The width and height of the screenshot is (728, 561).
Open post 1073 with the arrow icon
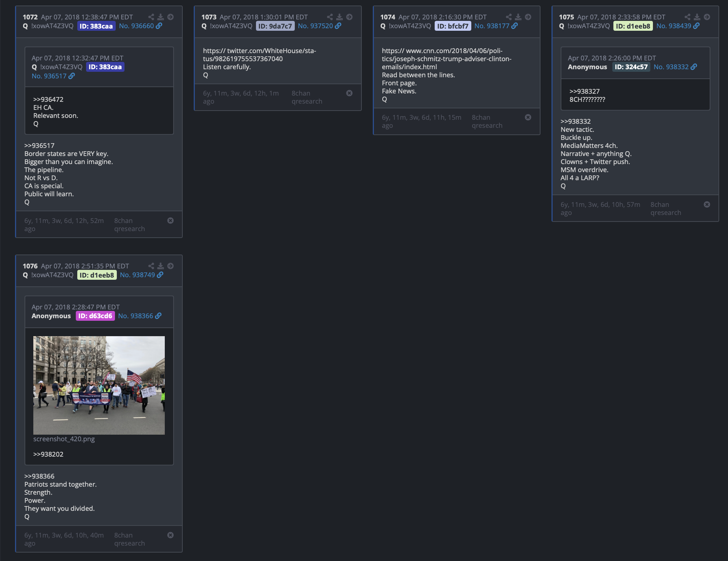(349, 17)
